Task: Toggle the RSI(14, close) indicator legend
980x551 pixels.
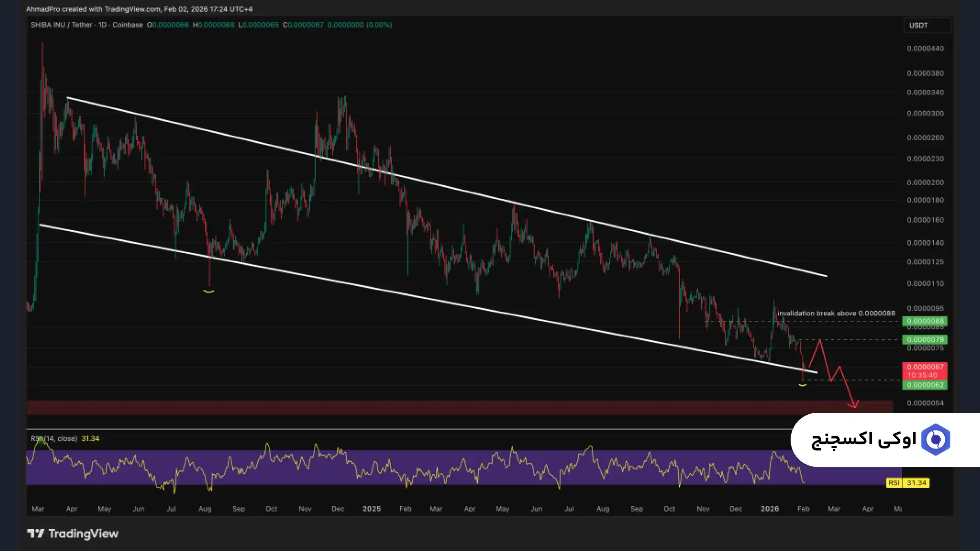Action: (x=54, y=438)
